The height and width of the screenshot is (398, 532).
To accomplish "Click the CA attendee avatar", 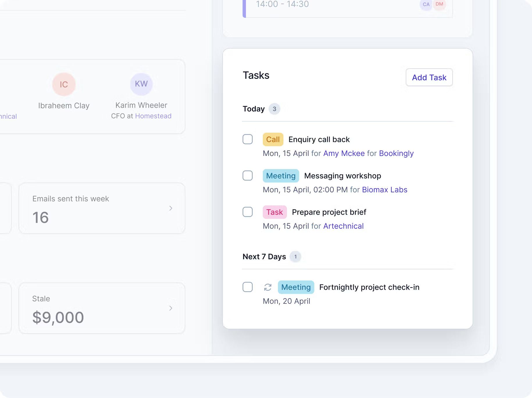I will (426, 4).
